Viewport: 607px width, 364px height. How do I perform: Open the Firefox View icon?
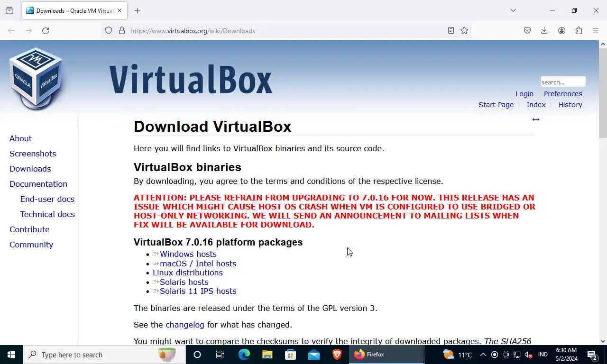[x=9, y=10]
